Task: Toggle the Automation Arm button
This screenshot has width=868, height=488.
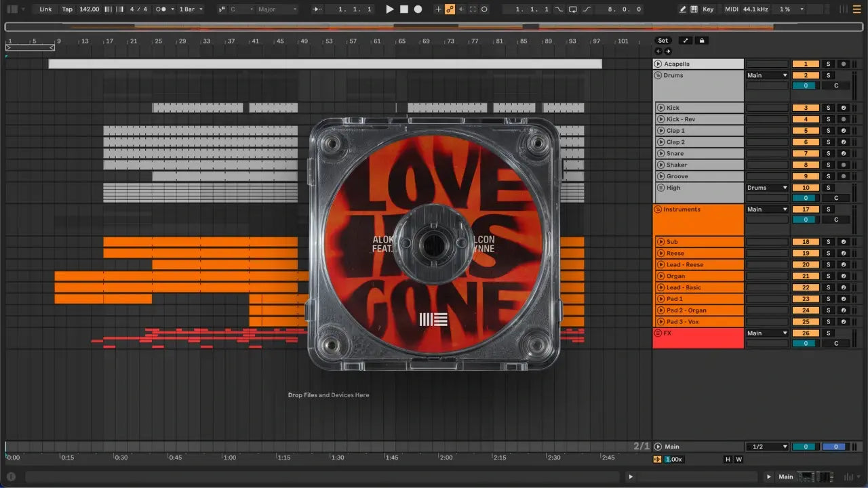Action: click(x=449, y=9)
